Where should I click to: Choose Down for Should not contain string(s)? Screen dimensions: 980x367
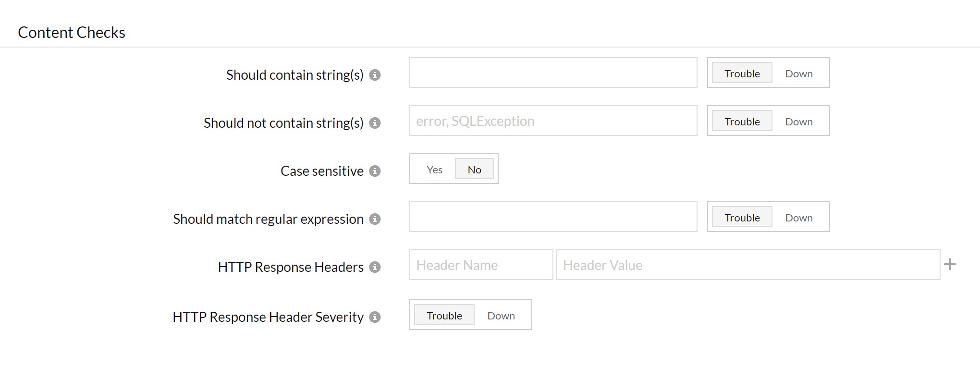coord(798,122)
